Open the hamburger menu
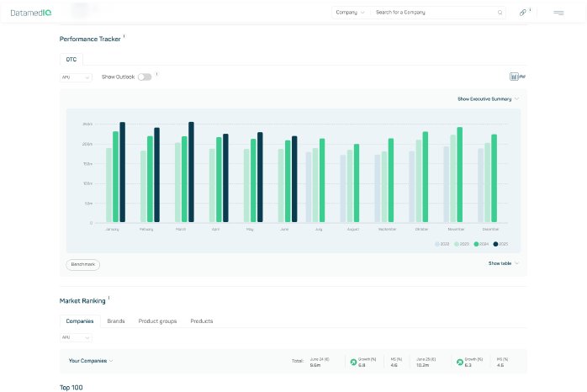Screen dimensions: 587x392 pyautogui.click(x=558, y=13)
